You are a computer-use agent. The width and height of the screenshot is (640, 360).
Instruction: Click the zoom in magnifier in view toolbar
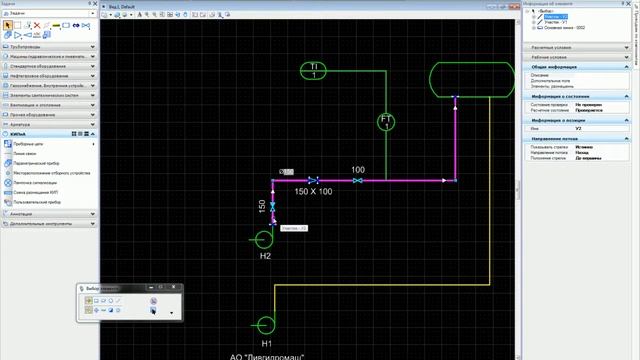point(147,15)
